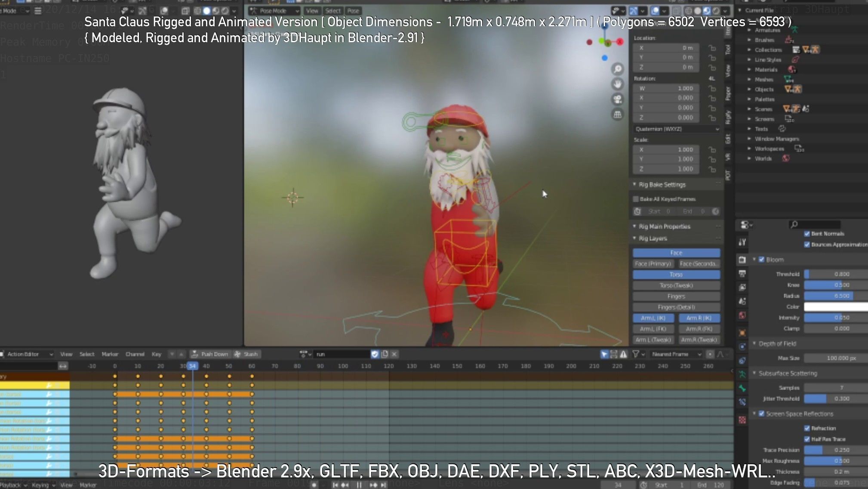Viewport: 868px width, 489px height.
Task: Open the Nearest Frame snapping dropdown
Action: (x=676, y=354)
